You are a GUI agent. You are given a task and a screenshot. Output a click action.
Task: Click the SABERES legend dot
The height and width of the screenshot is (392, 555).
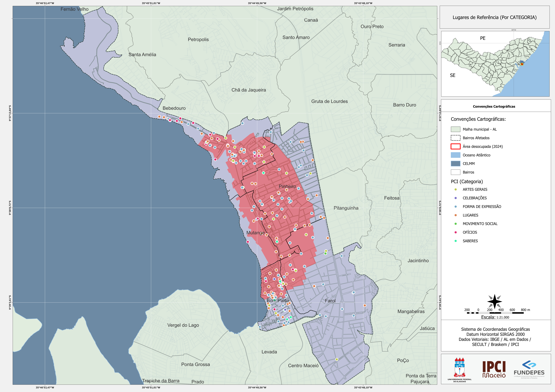pyautogui.click(x=456, y=241)
